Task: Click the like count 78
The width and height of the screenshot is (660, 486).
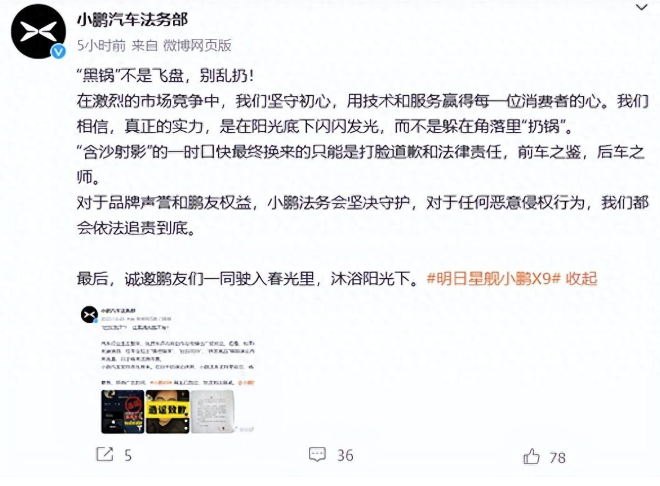Action: click(x=558, y=457)
